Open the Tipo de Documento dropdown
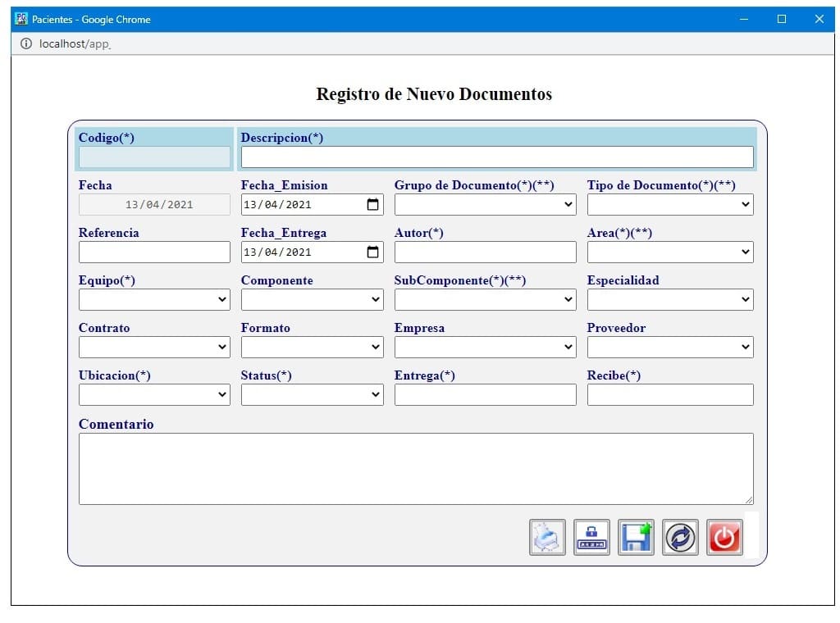This screenshot has height=623, width=840. click(670, 204)
